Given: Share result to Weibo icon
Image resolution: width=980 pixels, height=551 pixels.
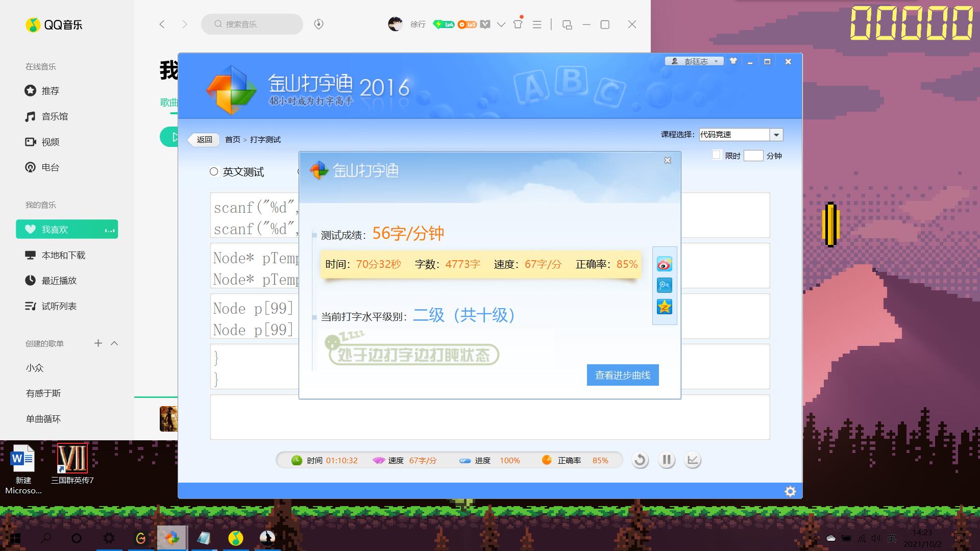Looking at the screenshot, I should tap(664, 264).
